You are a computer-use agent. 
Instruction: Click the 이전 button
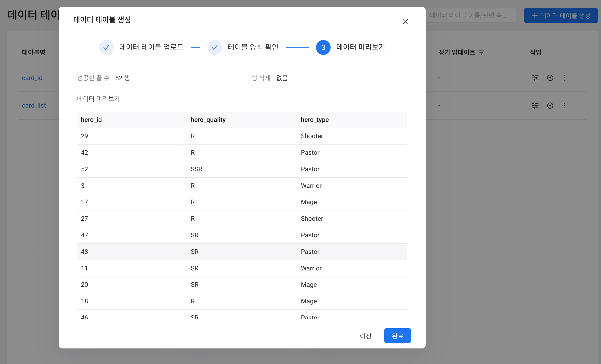[365, 336]
